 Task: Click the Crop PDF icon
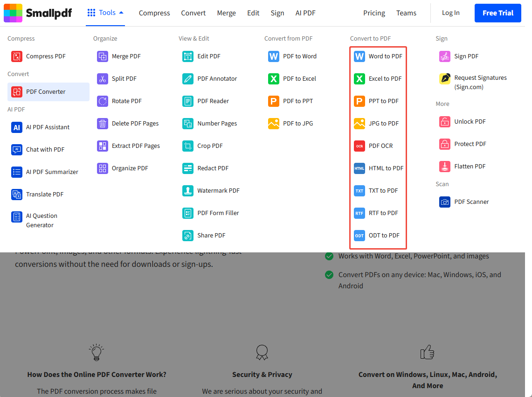188,146
